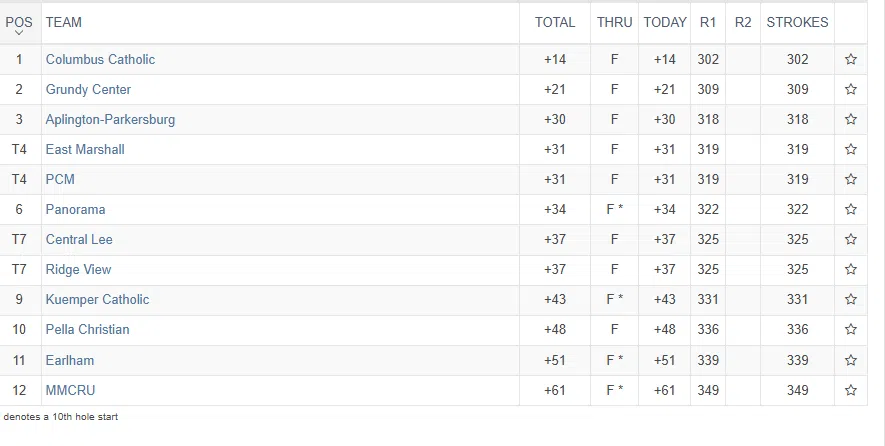Screen dimensions: 885x446
Task: Sort by the POS column chevron
Action: (x=19, y=33)
